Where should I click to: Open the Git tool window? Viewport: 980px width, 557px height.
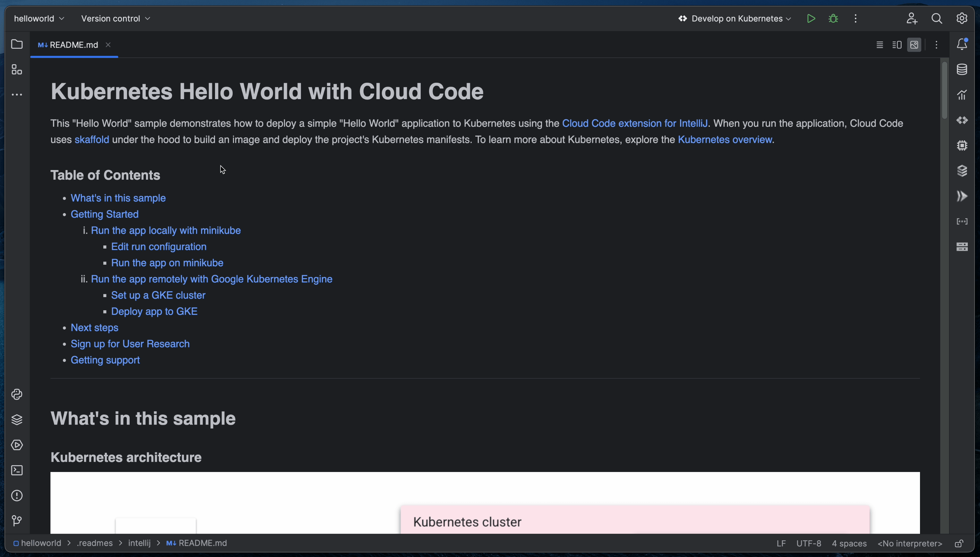(17, 521)
